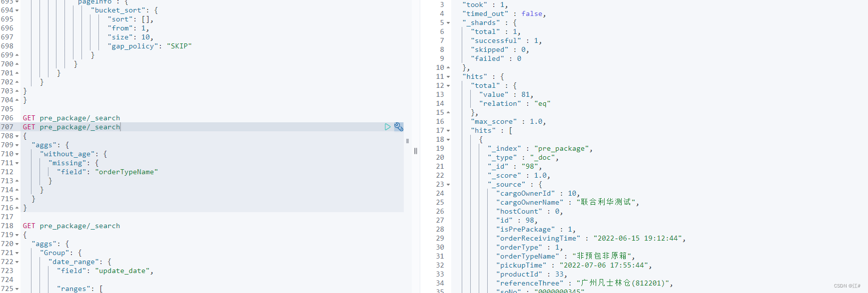Screen dimensions: 868x293
Task: Click "value" : 81 in response
Action: coord(506,94)
